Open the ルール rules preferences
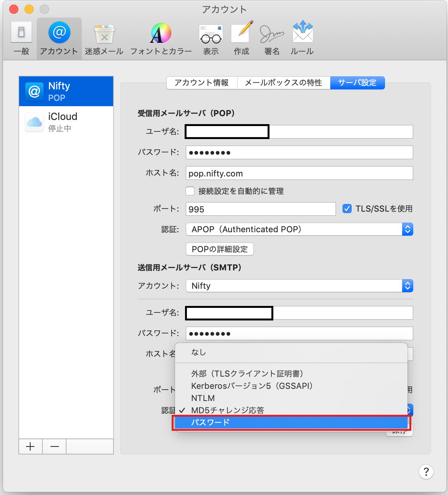 pos(302,39)
